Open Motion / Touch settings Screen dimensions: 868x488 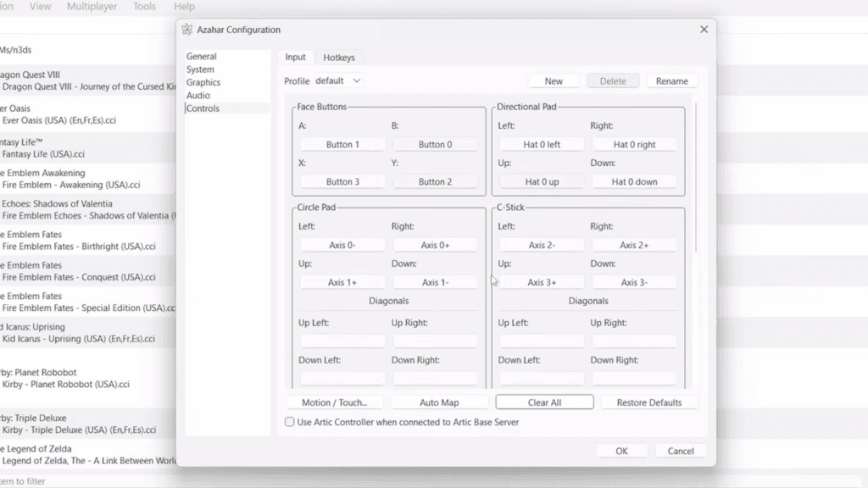(334, 402)
